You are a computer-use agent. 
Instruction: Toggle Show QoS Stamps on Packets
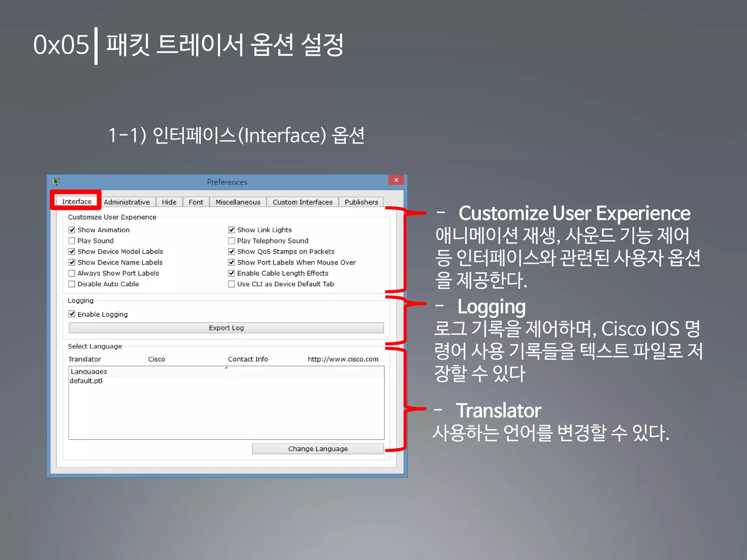point(231,252)
